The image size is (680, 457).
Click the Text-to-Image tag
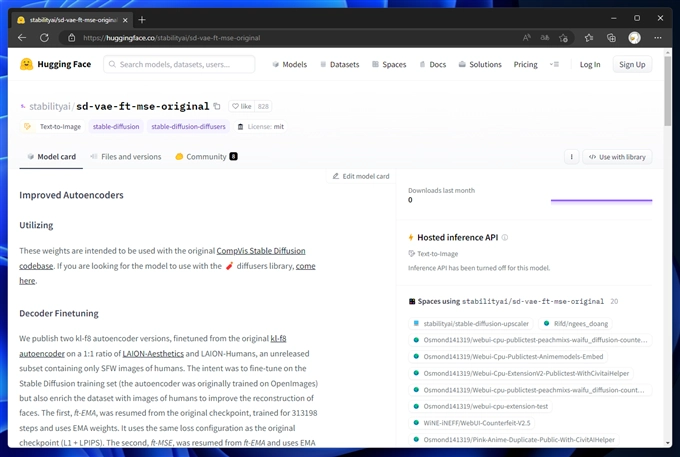pyautogui.click(x=52, y=127)
